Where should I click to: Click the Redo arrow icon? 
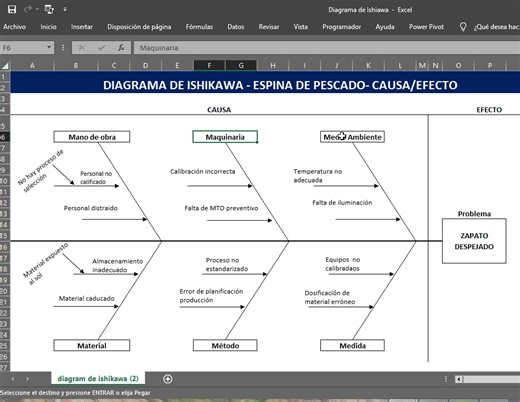pyautogui.click(x=28, y=9)
